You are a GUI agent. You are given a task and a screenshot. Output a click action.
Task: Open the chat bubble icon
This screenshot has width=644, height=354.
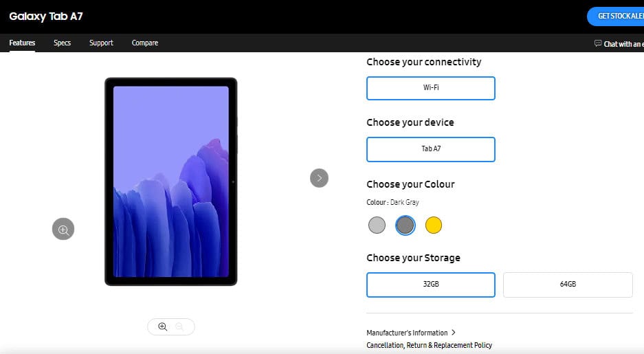pyautogui.click(x=598, y=43)
